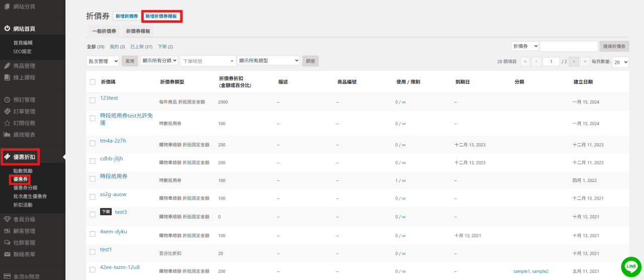Open the tm4a-2z7h coupon link

113,141
